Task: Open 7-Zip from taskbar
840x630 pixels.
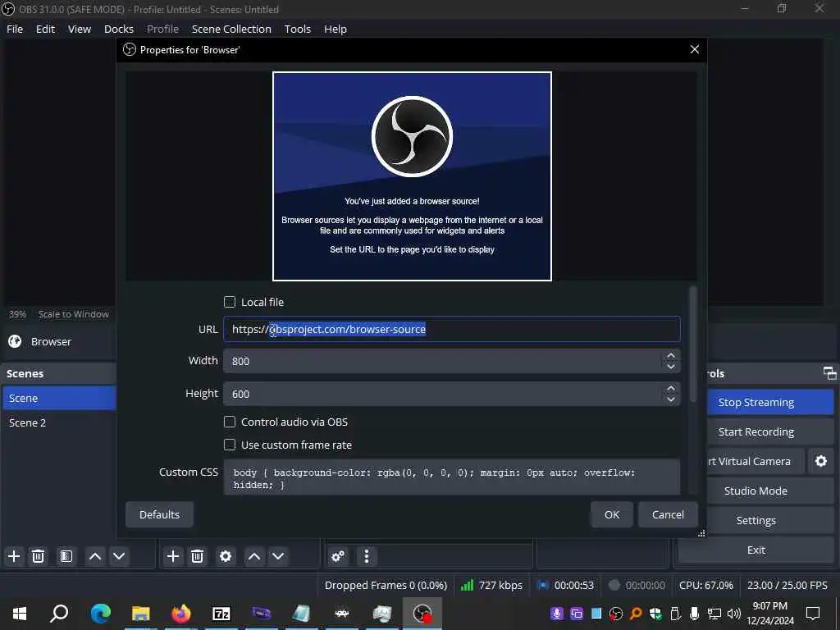Action: point(221,614)
